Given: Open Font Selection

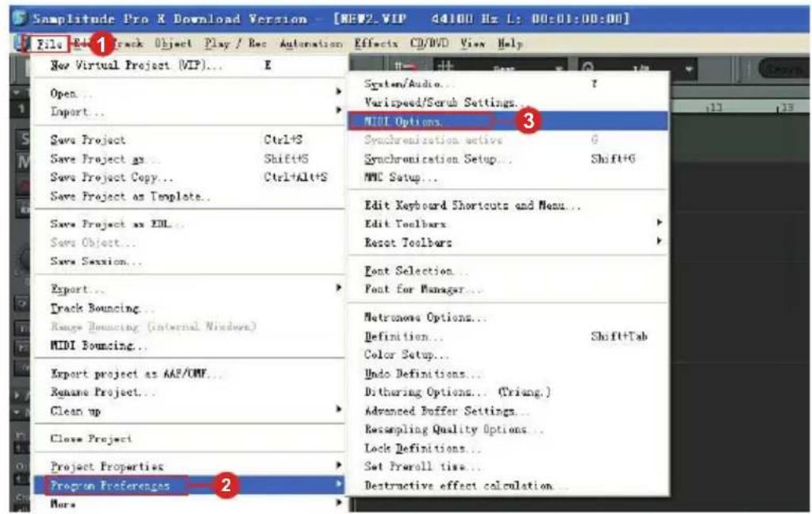Looking at the screenshot, I should [509, 270].
